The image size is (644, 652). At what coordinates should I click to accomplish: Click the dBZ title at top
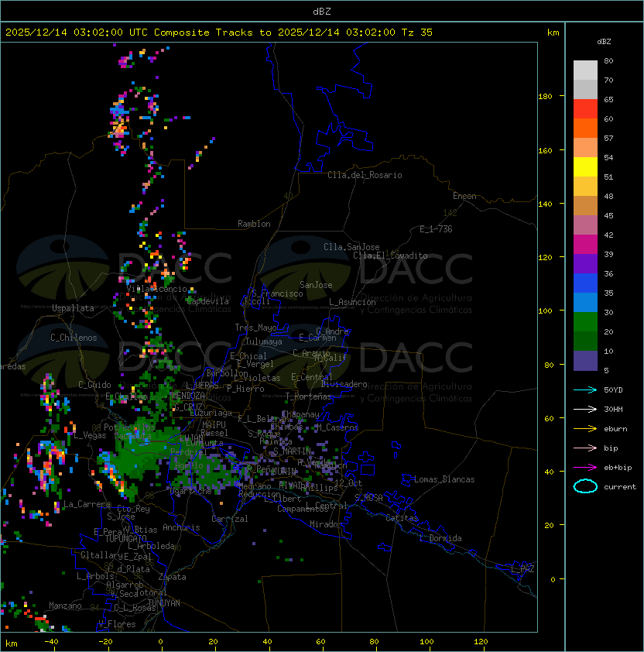coord(322,11)
